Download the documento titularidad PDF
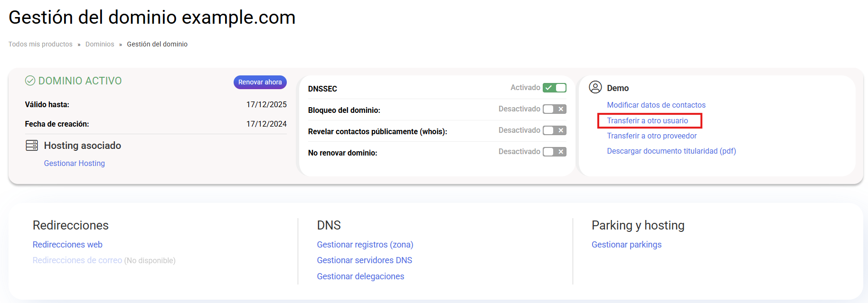Image resolution: width=868 pixels, height=303 pixels. [x=671, y=151]
